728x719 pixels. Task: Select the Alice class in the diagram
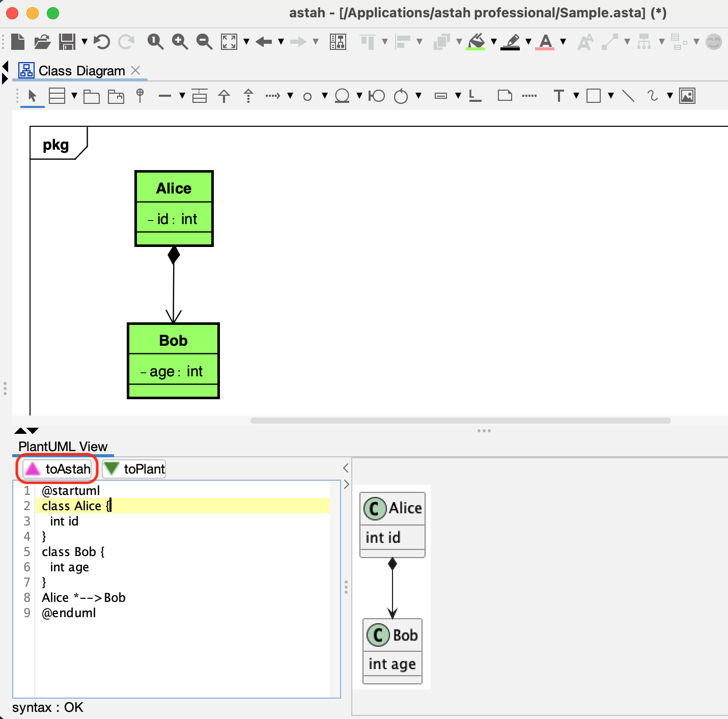pos(174,209)
